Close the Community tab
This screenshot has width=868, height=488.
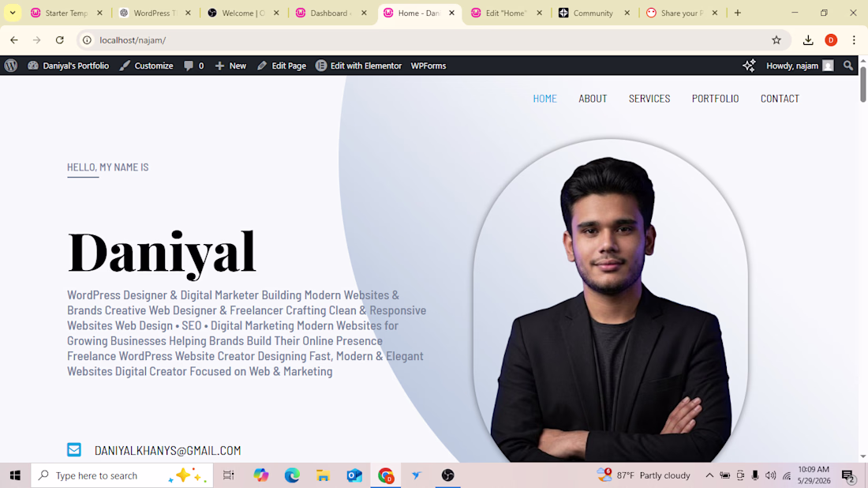click(x=627, y=13)
